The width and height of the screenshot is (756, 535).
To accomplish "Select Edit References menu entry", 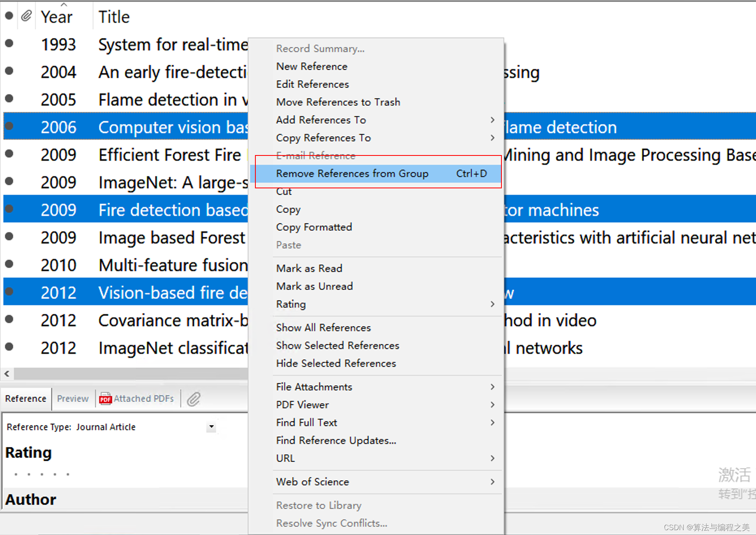I will click(x=376, y=84).
